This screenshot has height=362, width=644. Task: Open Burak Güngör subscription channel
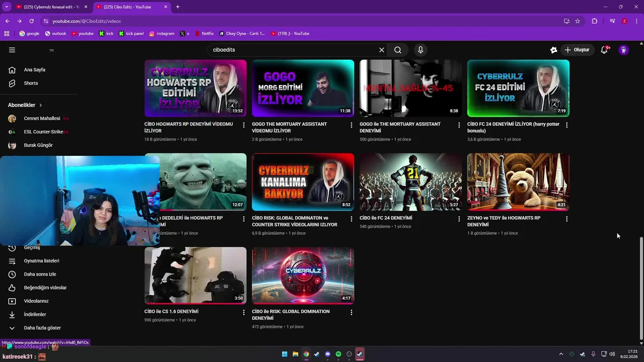coord(39,145)
